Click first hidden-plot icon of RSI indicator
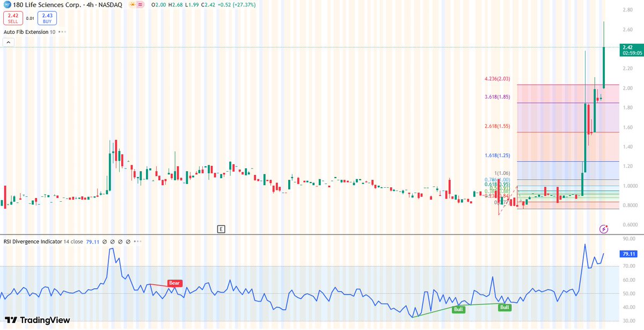The height and width of the screenshot is (330, 644). tap(105, 241)
